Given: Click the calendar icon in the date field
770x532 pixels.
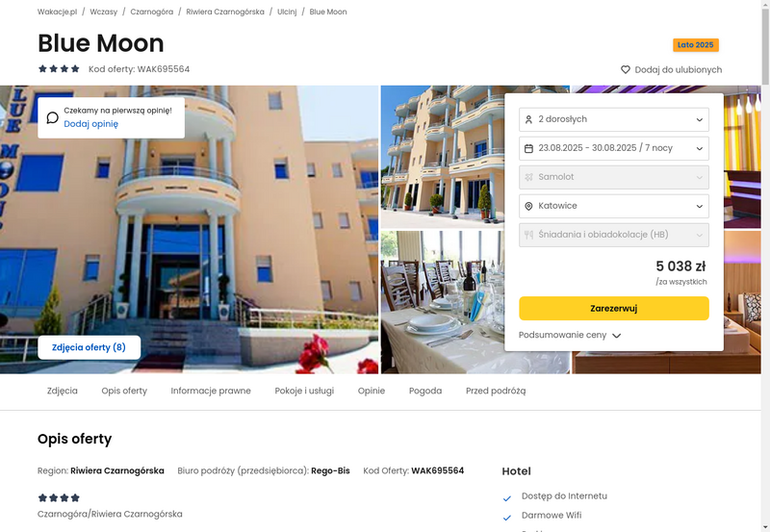Looking at the screenshot, I should point(528,148).
